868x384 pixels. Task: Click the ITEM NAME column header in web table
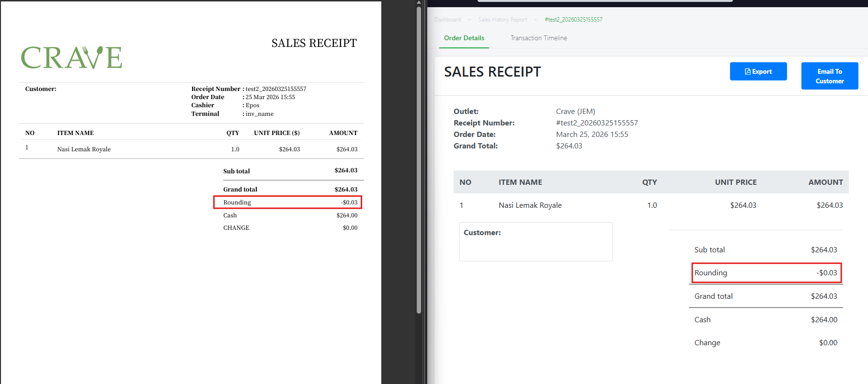click(520, 182)
